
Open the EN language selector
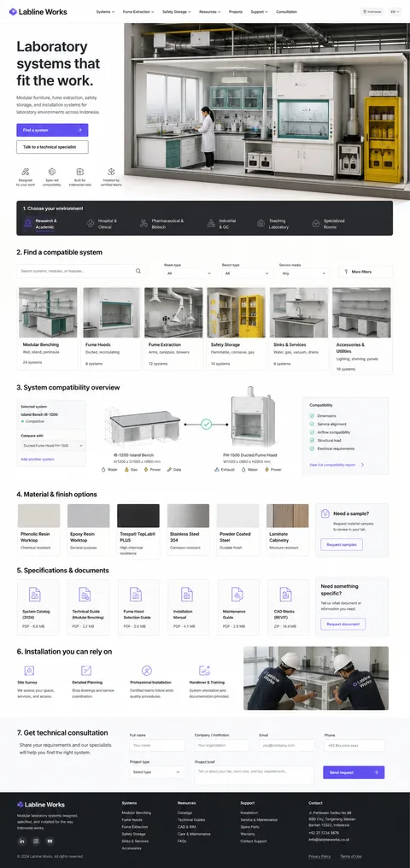point(395,12)
